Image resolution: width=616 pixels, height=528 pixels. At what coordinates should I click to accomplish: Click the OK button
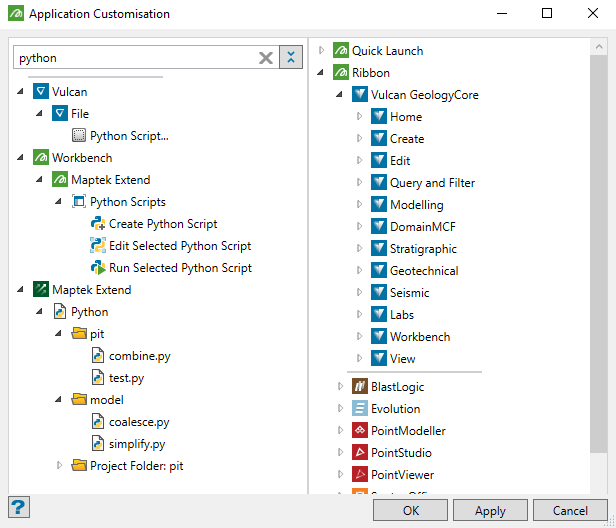tap(410, 510)
